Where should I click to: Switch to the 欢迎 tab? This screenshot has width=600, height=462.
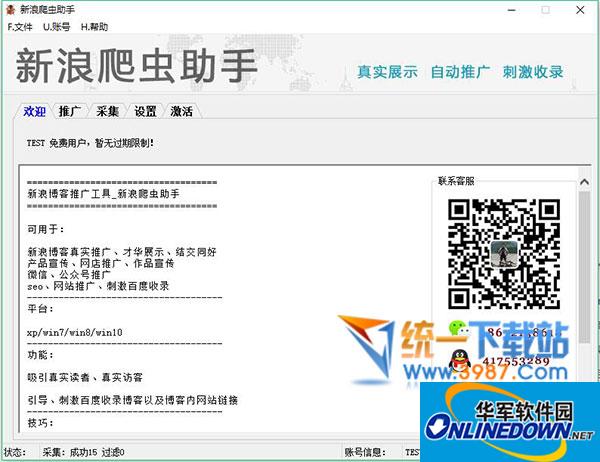(x=34, y=111)
